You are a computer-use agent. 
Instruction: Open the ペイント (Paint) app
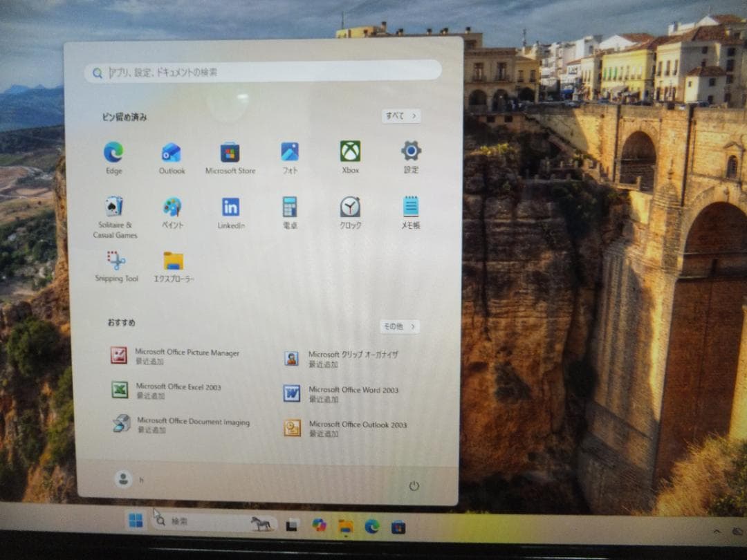(x=171, y=209)
